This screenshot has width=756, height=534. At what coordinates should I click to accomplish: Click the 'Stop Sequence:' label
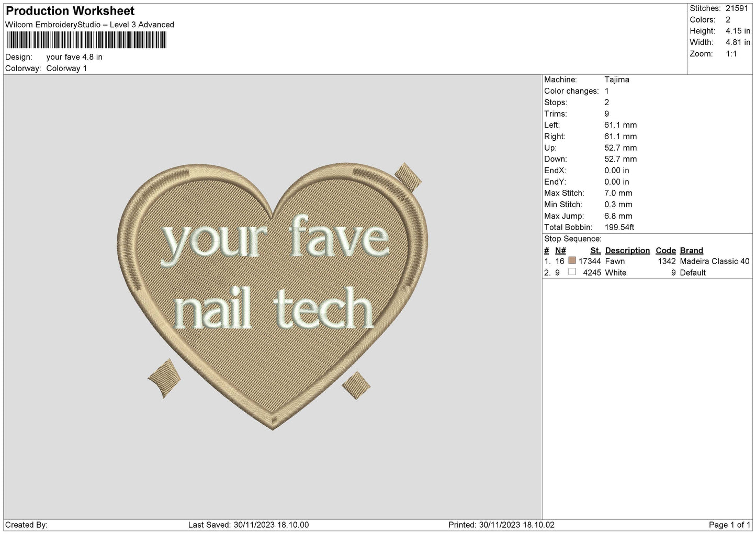(573, 238)
